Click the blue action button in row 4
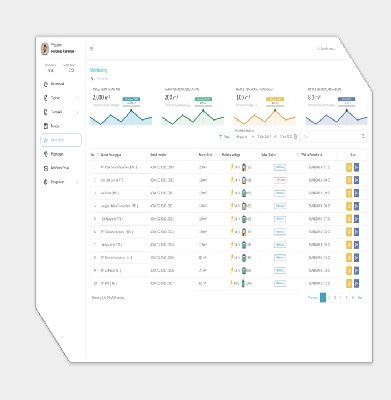Image resolution: width=391 pixels, height=400 pixels. tap(356, 206)
